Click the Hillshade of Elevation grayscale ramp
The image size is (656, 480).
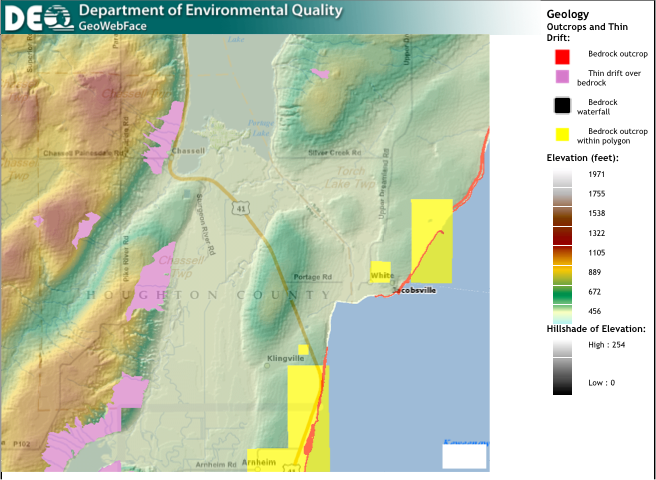tap(562, 363)
